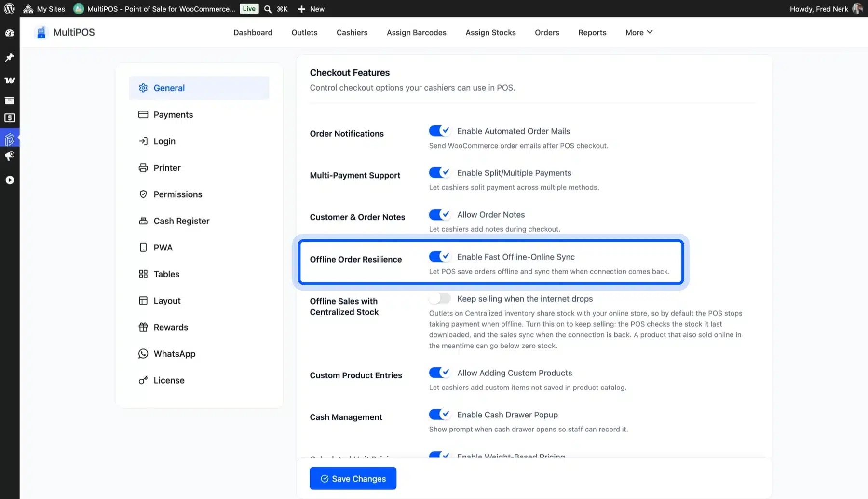Click the My Sites home icon

coord(28,9)
